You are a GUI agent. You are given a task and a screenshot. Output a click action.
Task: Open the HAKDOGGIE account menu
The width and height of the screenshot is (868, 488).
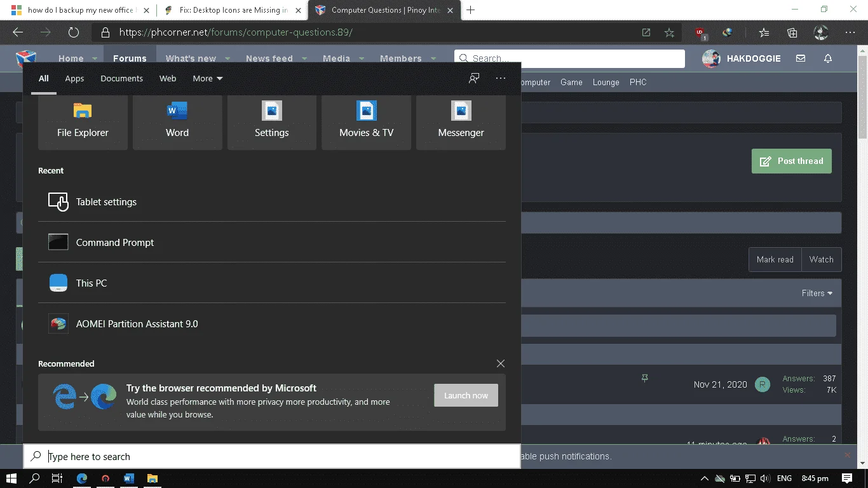[742, 58]
